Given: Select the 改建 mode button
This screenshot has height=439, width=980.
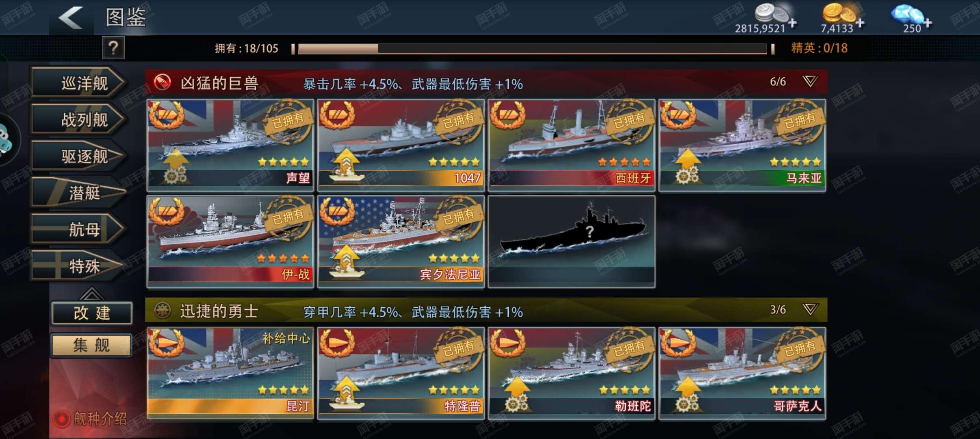Looking at the screenshot, I should pos(92,313).
